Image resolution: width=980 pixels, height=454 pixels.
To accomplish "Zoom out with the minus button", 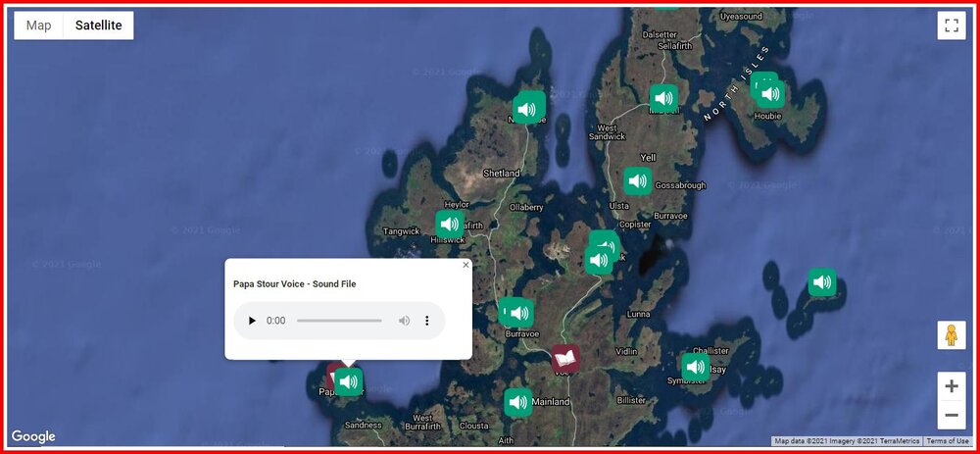I will tap(952, 415).
